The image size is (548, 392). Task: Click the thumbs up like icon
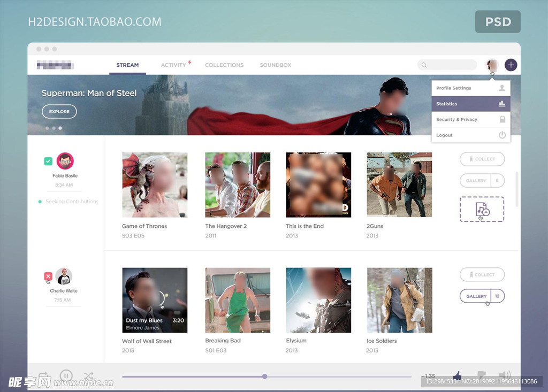[457, 375]
